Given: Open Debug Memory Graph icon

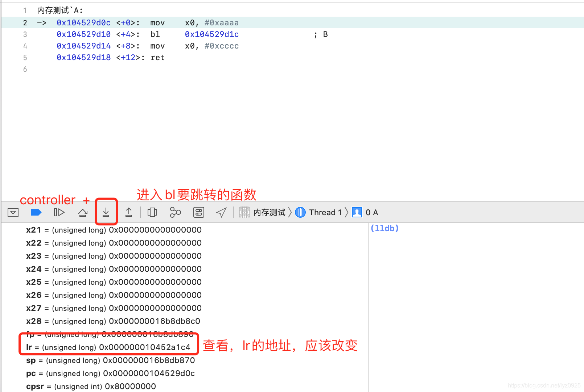Looking at the screenshot, I should (x=176, y=212).
